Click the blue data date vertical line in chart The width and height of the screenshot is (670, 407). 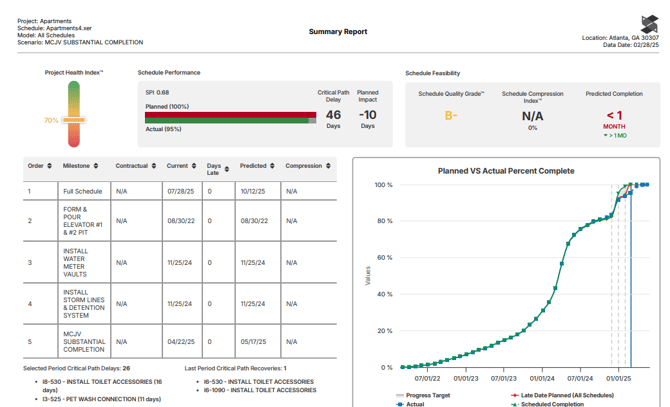point(631,275)
